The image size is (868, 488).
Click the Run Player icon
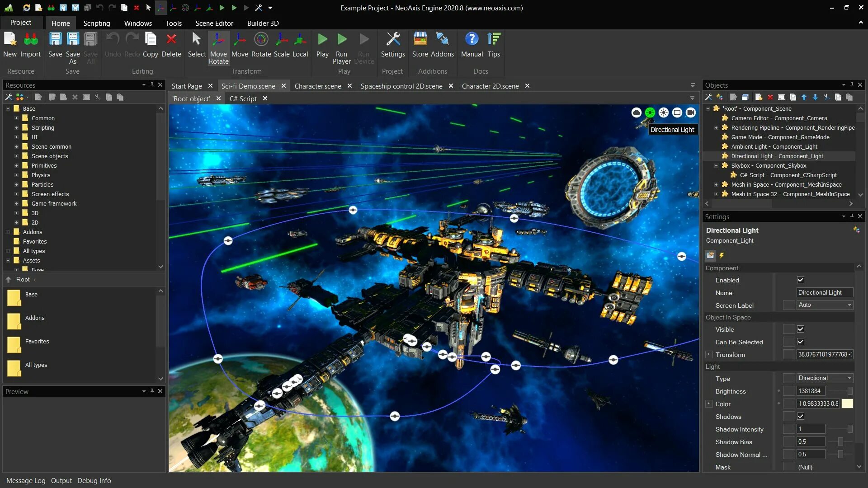(342, 40)
